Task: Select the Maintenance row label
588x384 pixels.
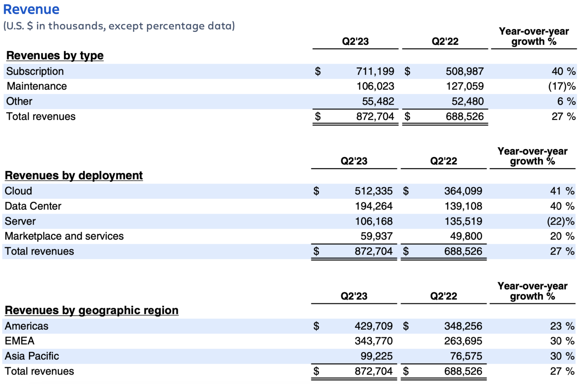Action: (36, 86)
